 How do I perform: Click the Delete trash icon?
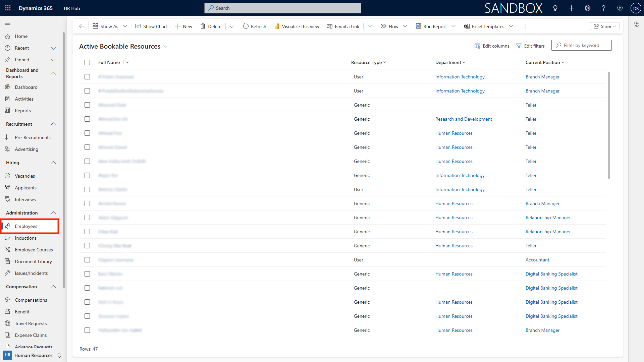[x=203, y=26]
